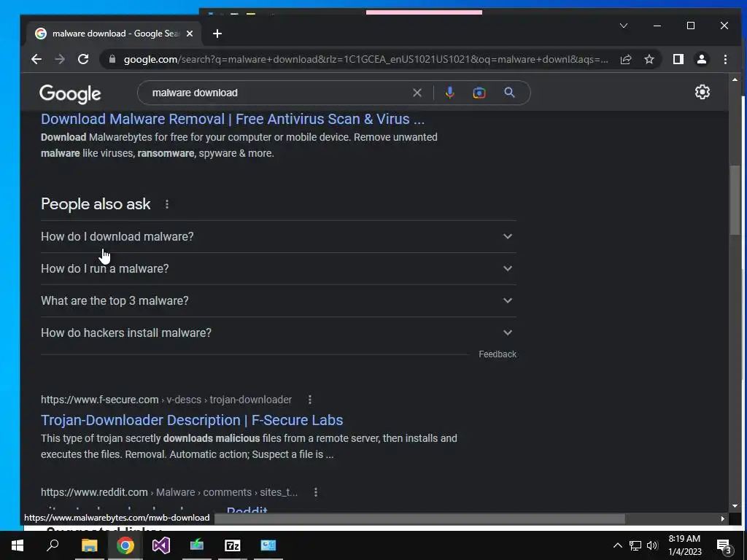
Task: Close the malware download tab
Action: tap(190, 34)
